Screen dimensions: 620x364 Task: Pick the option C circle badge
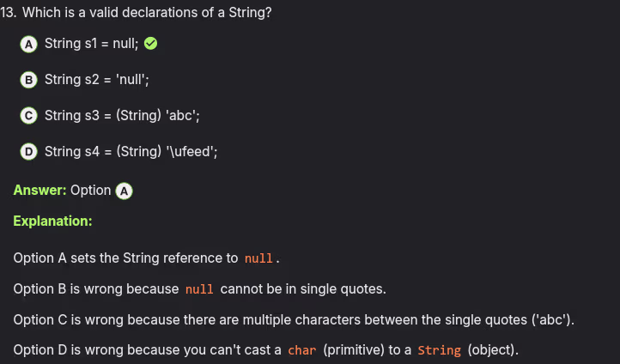pyautogui.click(x=28, y=116)
